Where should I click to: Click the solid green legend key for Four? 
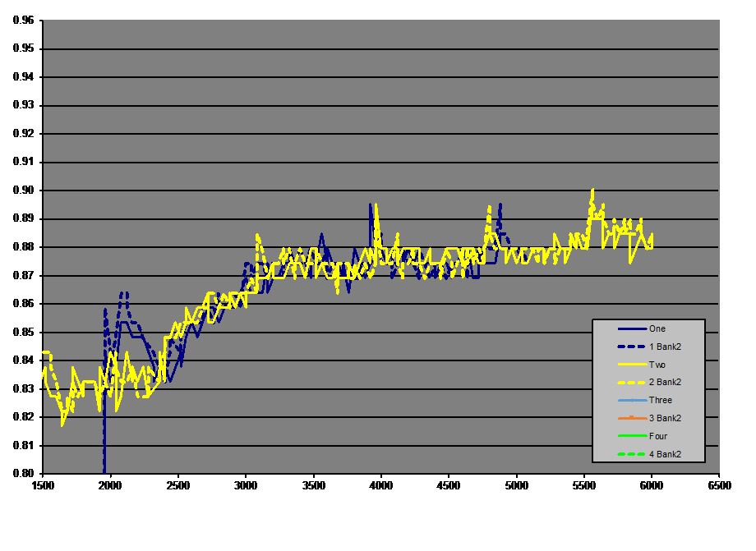tap(631, 436)
